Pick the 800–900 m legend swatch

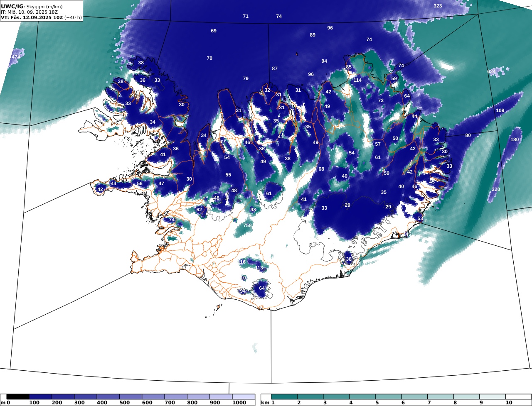point(198,397)
